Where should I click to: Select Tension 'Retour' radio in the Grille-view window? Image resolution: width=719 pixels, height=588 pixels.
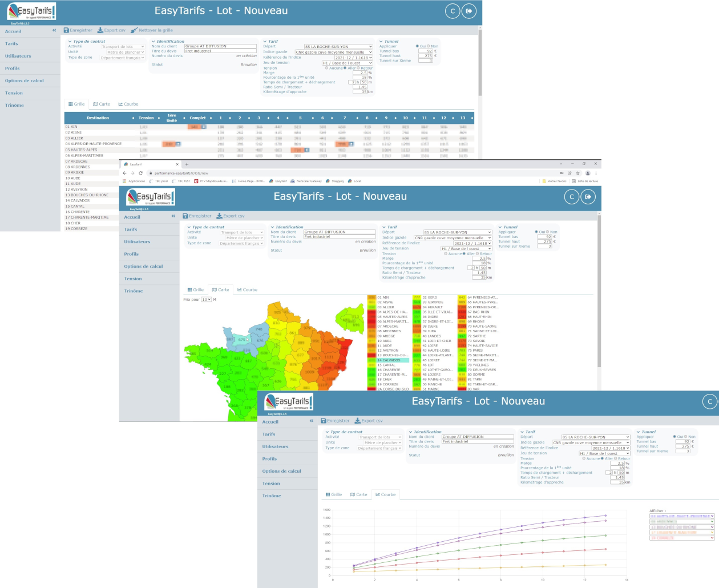point(359,68)
